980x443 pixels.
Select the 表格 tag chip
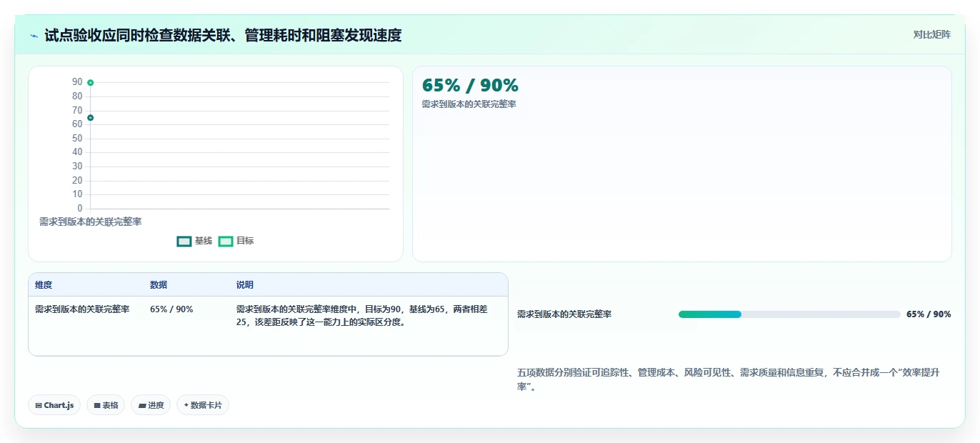click(106, 405)
